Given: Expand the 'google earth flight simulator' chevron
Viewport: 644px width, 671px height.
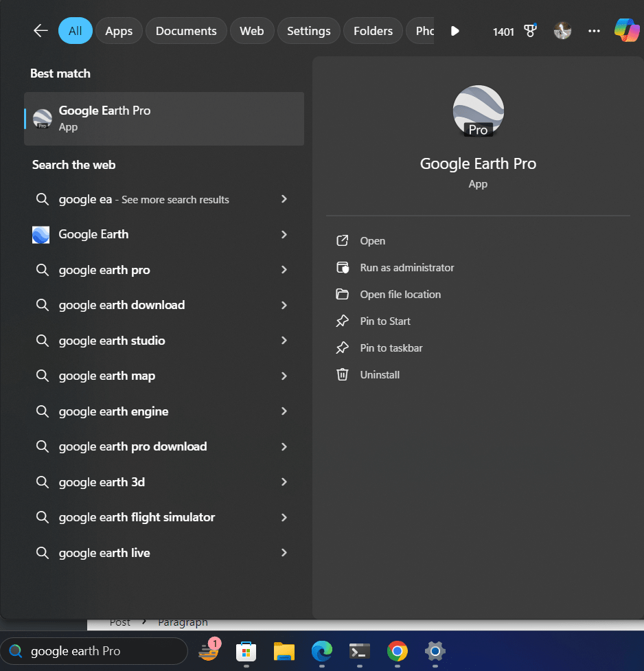Looking at the screenshot, I should (284, 517).
